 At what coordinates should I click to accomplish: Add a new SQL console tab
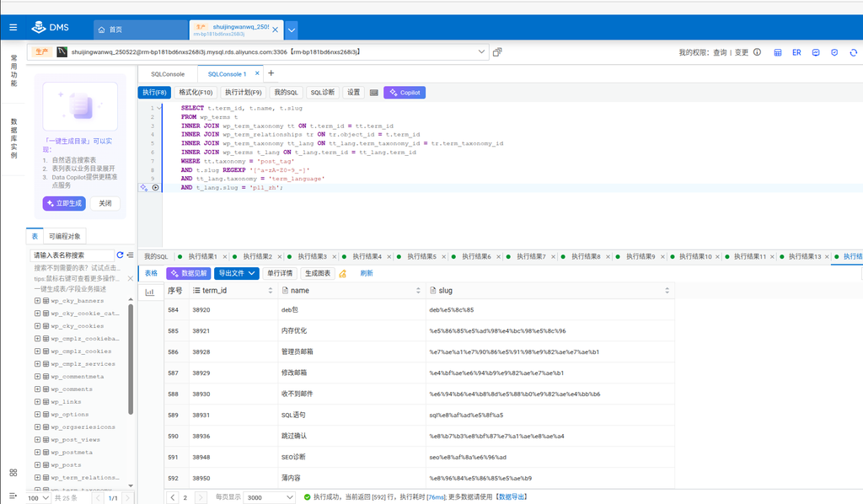(x=271, y=73)
